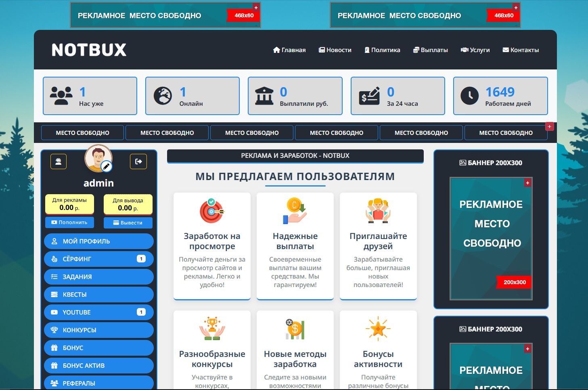Open ЗАДАНИЯ in the sidebar menu
The height and width of the screenshot is (390, 588).
pyautogui.click(x=99, y=277)
